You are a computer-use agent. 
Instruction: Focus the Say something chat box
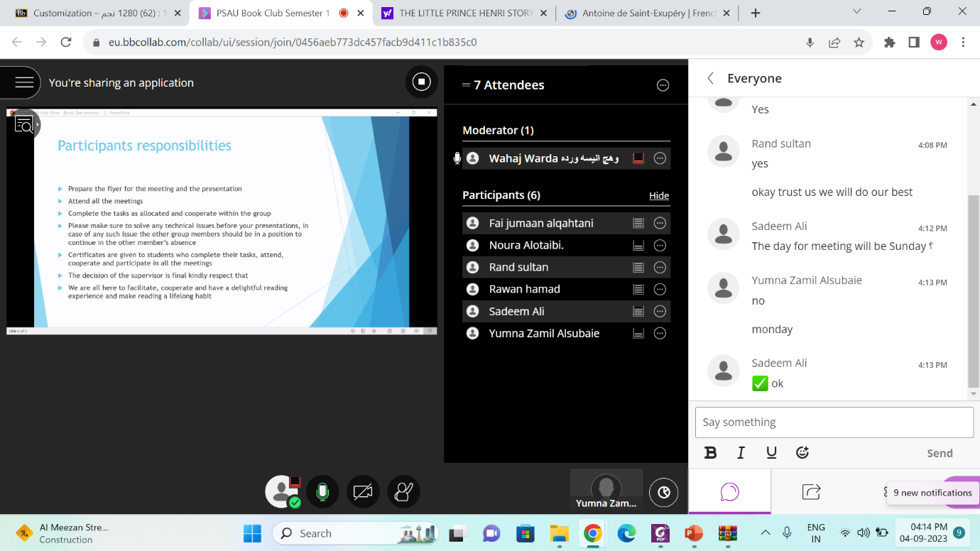(x=834, y=422)
